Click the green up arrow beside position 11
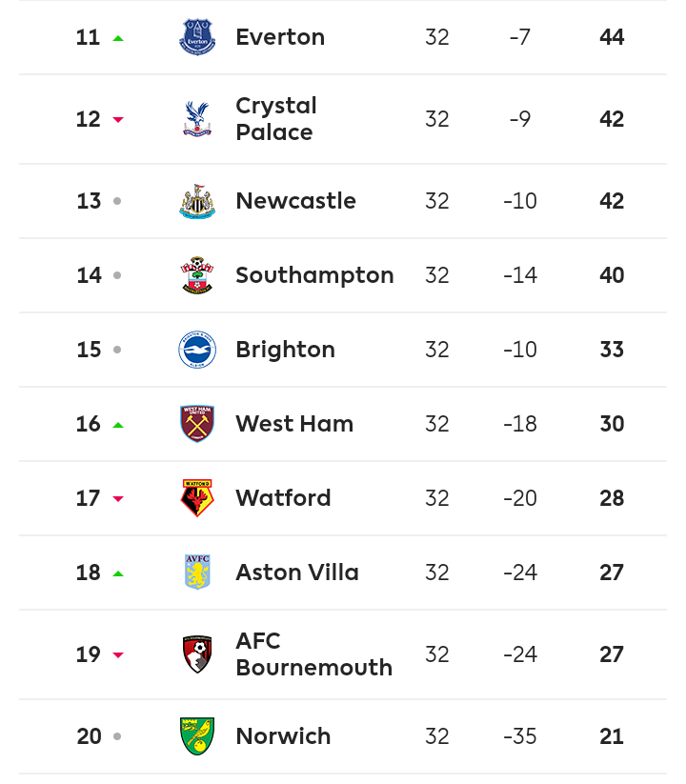 [118, 38]
